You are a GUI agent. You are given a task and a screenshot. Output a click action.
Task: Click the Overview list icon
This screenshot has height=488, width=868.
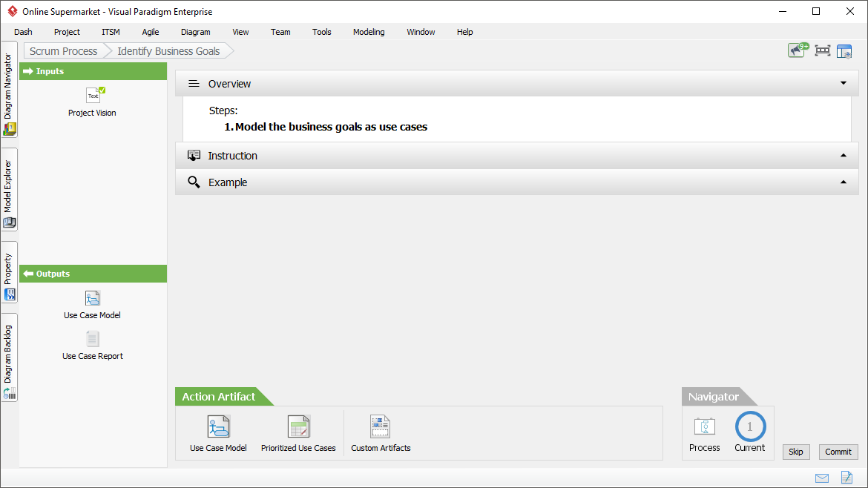click(x=194, y=84)
